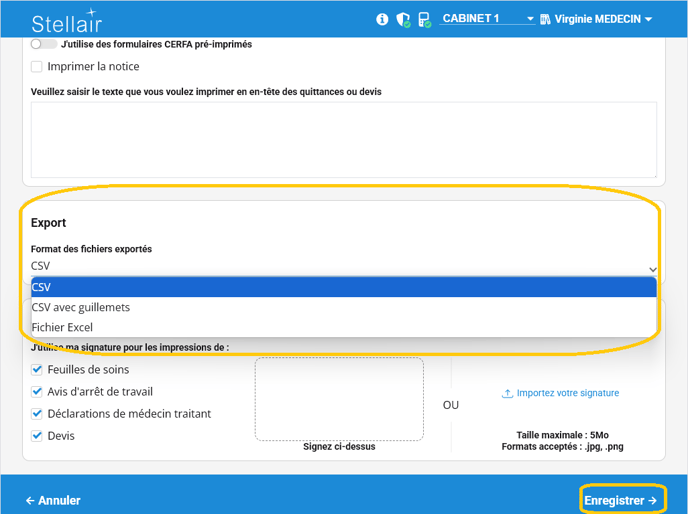
Task: Select CSV avec guillemets option
Action: coord(81,307)
